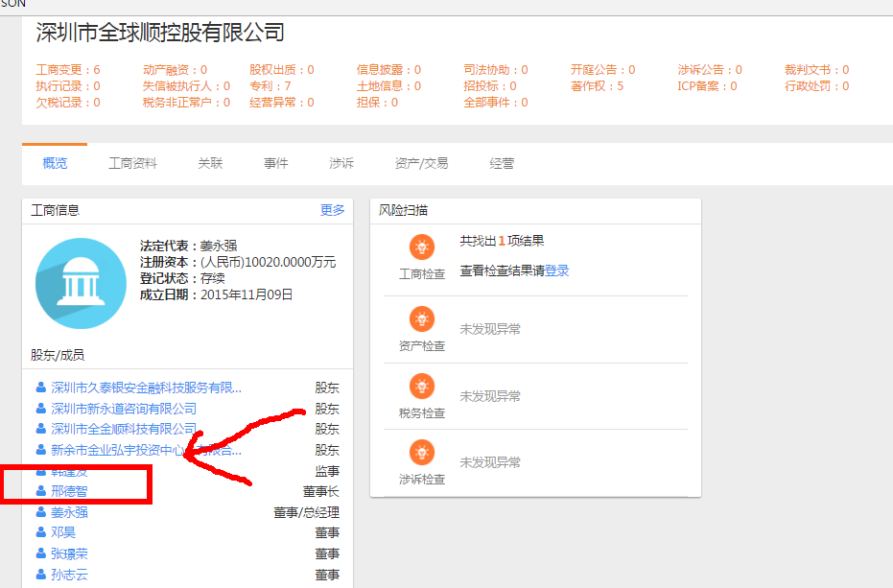Click the 登录 link in risk scan

[557, 270]
